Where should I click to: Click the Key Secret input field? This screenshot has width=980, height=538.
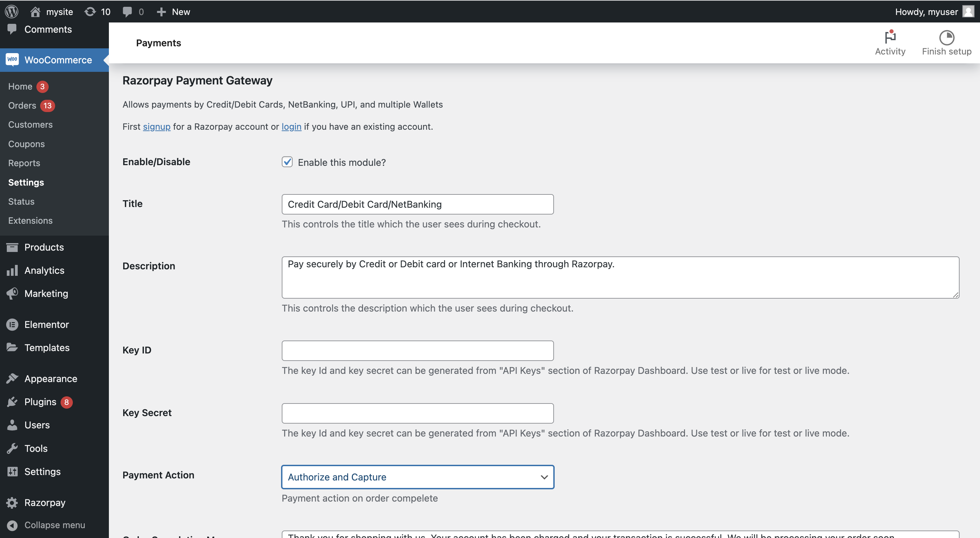pyautogui.click(x=418, y=413)
